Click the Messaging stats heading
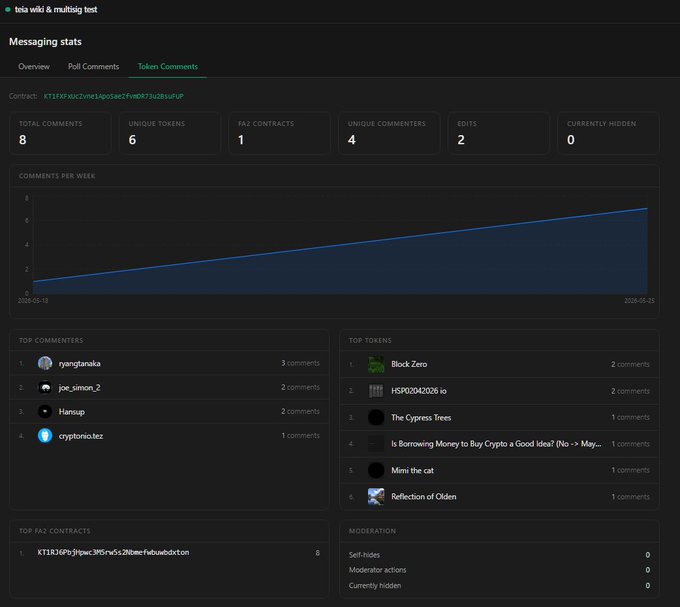Screen dimensions: 680x607 tap(45, 42)
